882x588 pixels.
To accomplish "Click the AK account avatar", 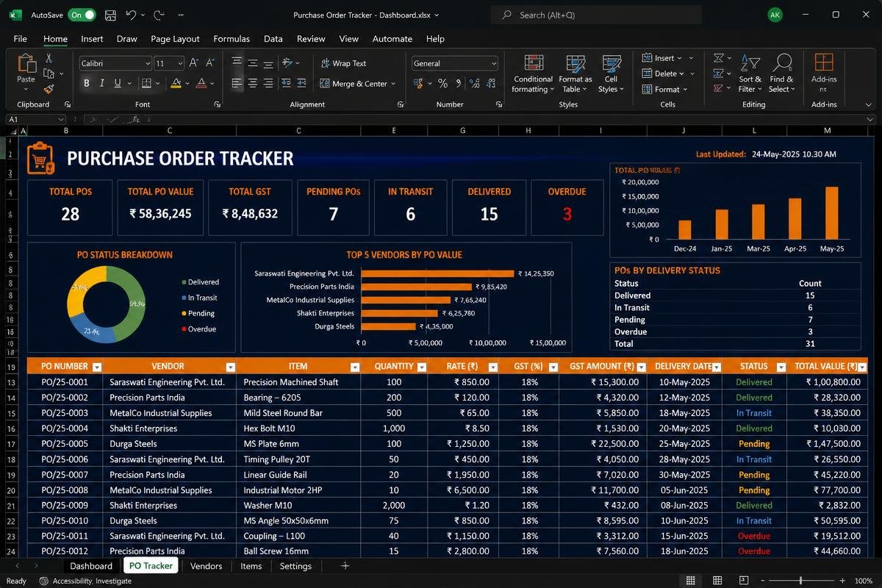I will (775, 15).
